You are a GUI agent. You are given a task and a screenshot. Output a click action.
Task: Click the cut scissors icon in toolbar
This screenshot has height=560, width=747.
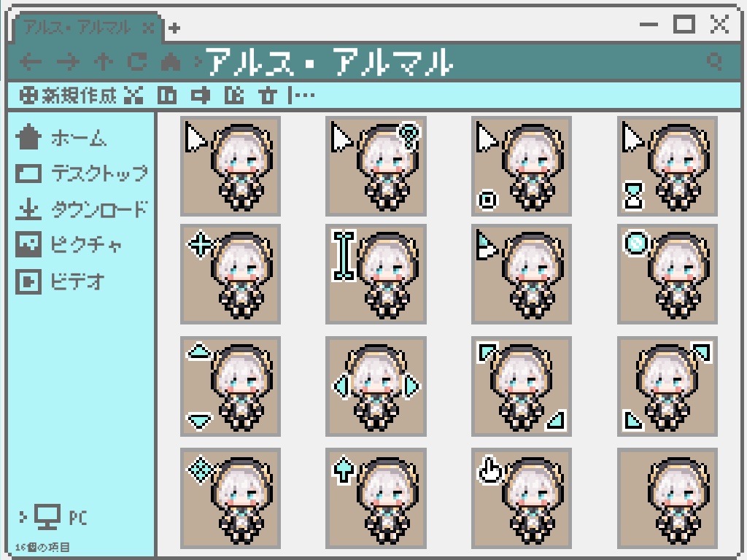[133, 96]
